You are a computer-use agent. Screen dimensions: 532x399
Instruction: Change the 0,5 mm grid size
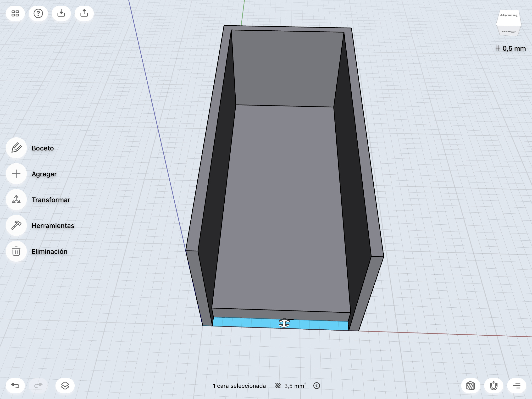pyautogui.click(x=510, y=48)
